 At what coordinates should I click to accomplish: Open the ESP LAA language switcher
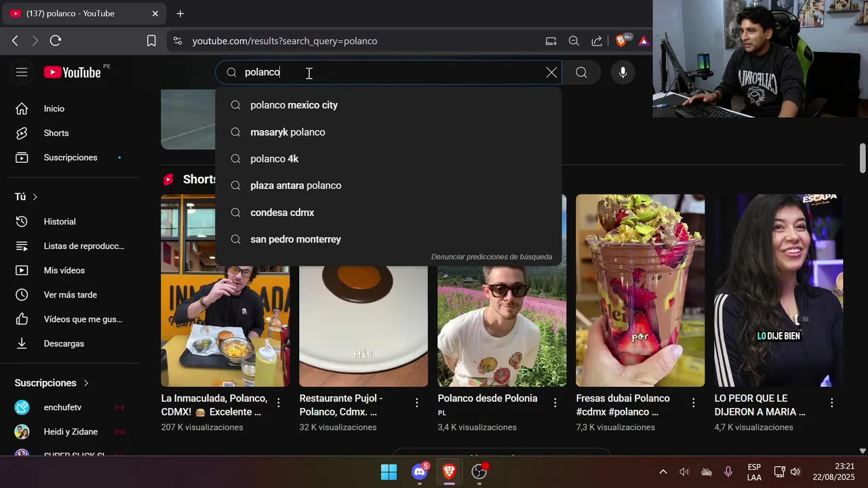(754, 472)
